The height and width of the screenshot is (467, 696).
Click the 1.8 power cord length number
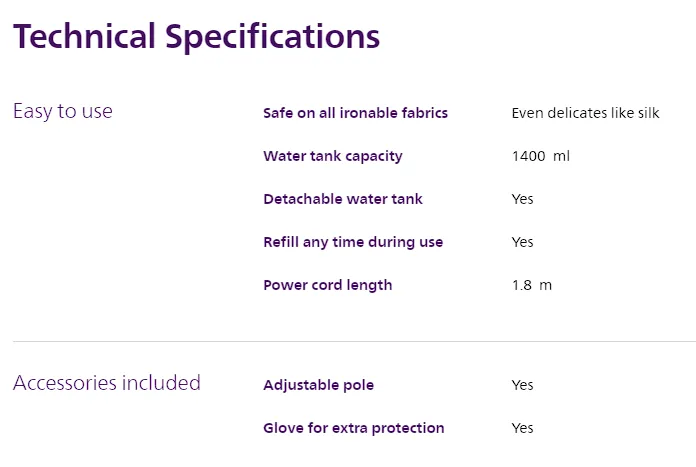click(521, 285)
